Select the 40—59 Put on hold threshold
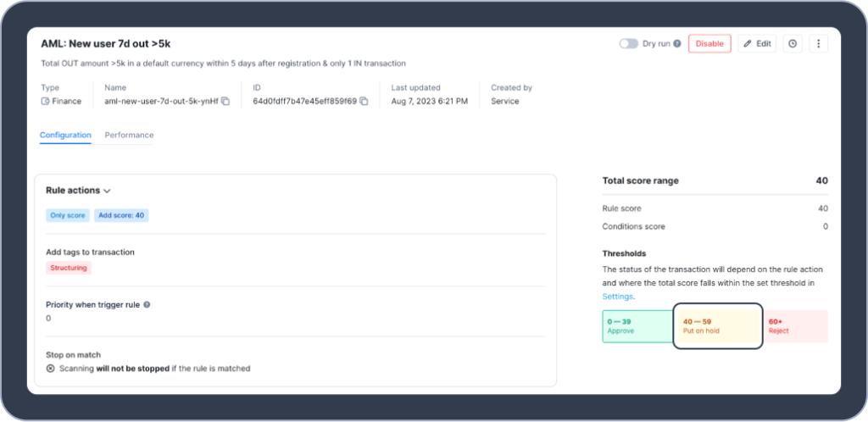 point(718,326)
